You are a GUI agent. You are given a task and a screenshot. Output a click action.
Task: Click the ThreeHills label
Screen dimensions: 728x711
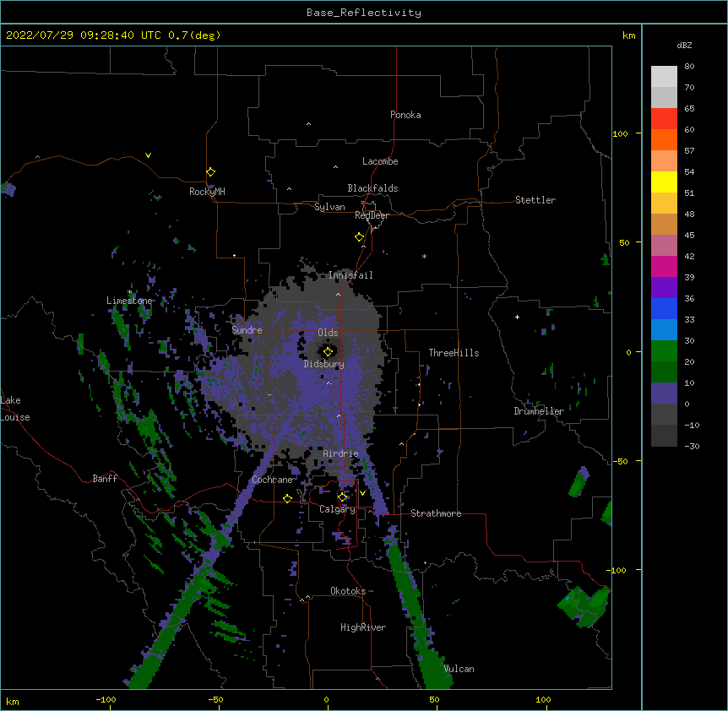(454, 353)
